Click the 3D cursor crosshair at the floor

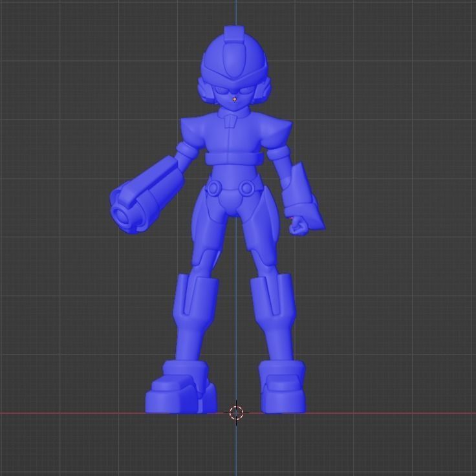point(236,413)
